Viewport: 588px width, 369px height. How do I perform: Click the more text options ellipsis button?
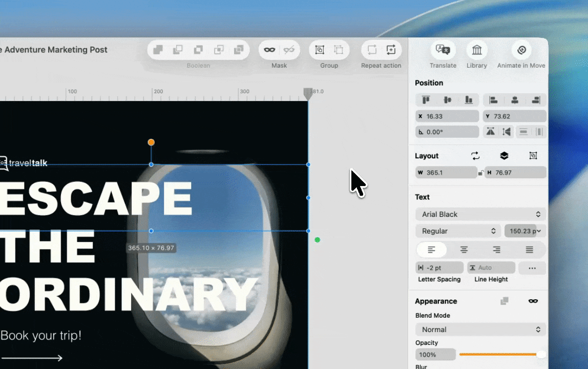pos(532,268)
